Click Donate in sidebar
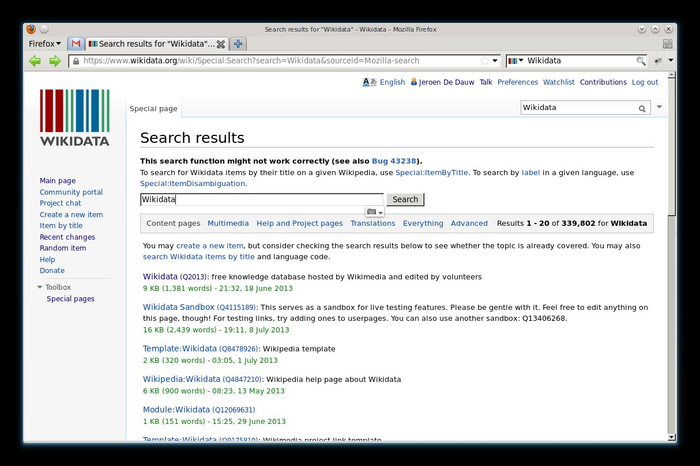This screenshot has width=700, height=466. (52, 270)
